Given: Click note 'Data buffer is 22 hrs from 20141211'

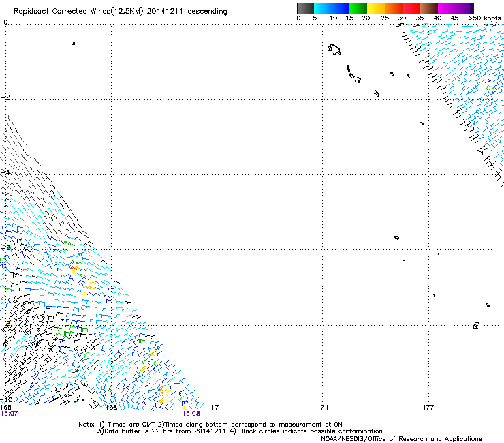Looking at the screenshot, I should (166, 431).
